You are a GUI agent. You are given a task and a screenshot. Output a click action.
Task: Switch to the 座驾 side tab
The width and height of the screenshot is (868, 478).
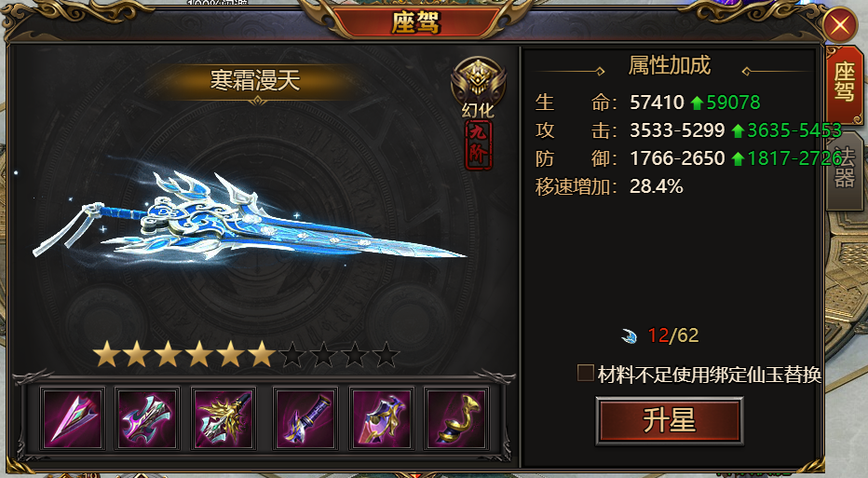[845, 84]
